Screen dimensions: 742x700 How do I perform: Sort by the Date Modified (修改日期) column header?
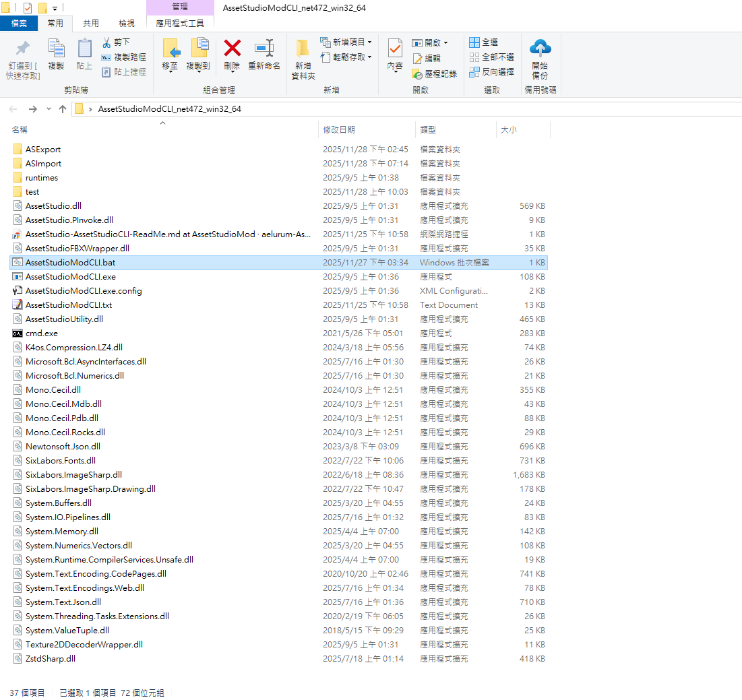point(339,129)
